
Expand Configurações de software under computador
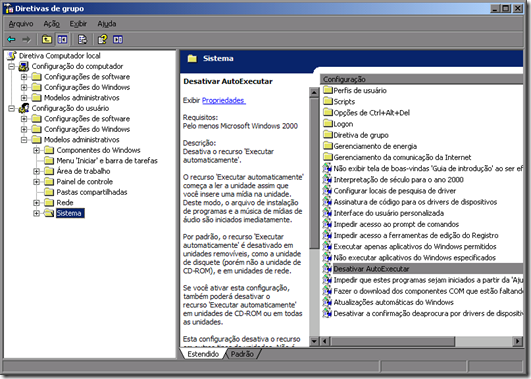[24, 77]
